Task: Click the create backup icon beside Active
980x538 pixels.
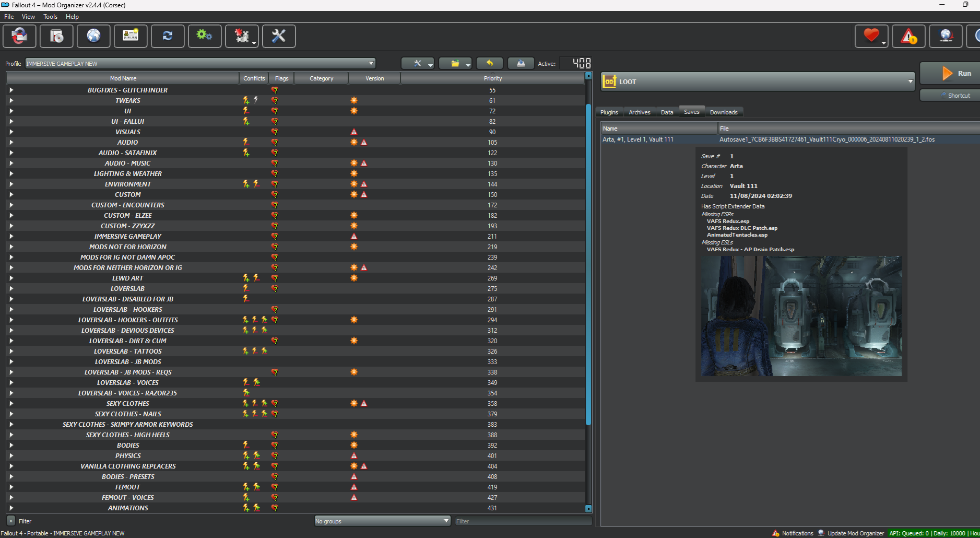Action: pos(521,63)
